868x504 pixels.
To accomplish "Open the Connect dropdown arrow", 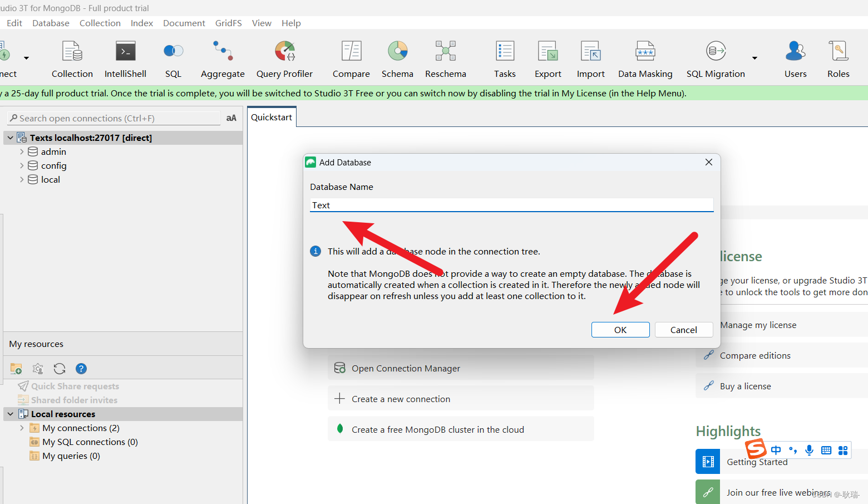I will [26, 58].
